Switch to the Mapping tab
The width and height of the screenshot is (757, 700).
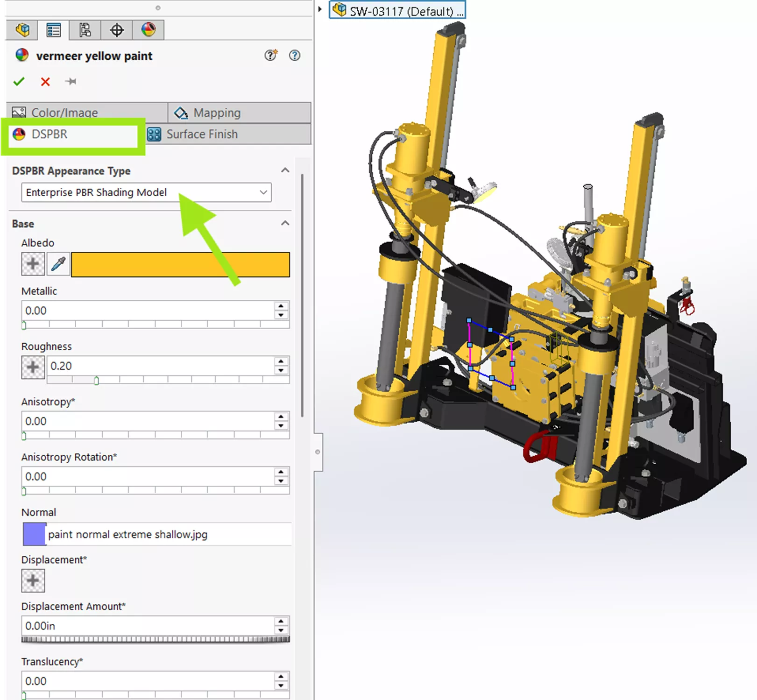216,112
